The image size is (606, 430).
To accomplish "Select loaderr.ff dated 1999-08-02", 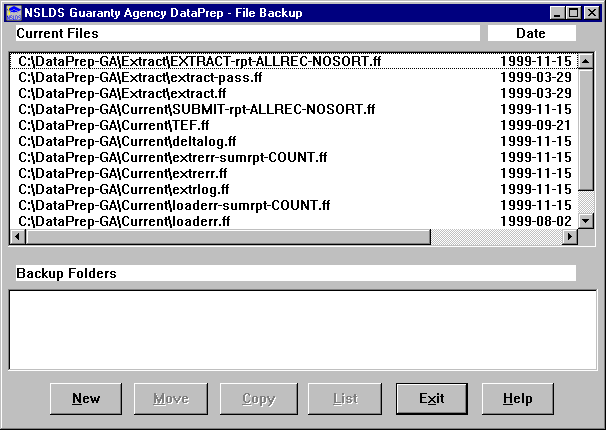I will pyautogui.click(x=125, y=221).
